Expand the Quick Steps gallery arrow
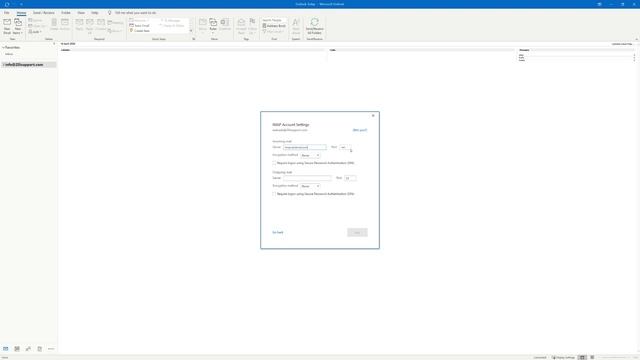 click(191, 31)
